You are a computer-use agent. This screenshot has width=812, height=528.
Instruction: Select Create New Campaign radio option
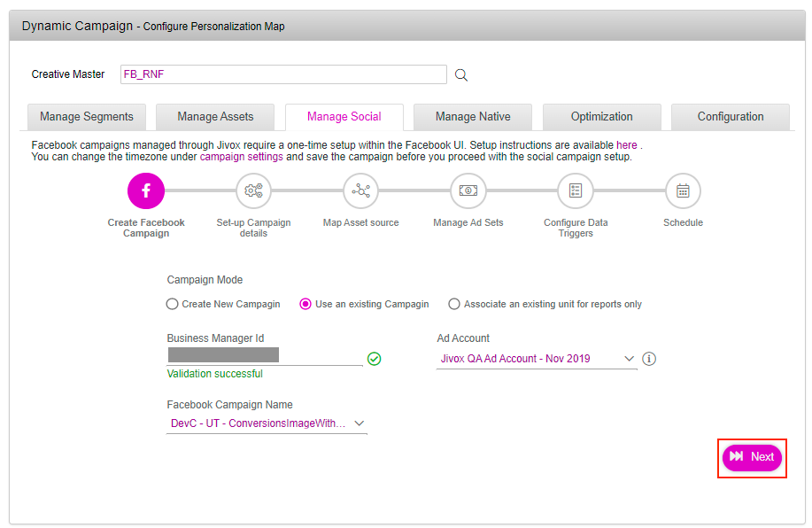173,304
